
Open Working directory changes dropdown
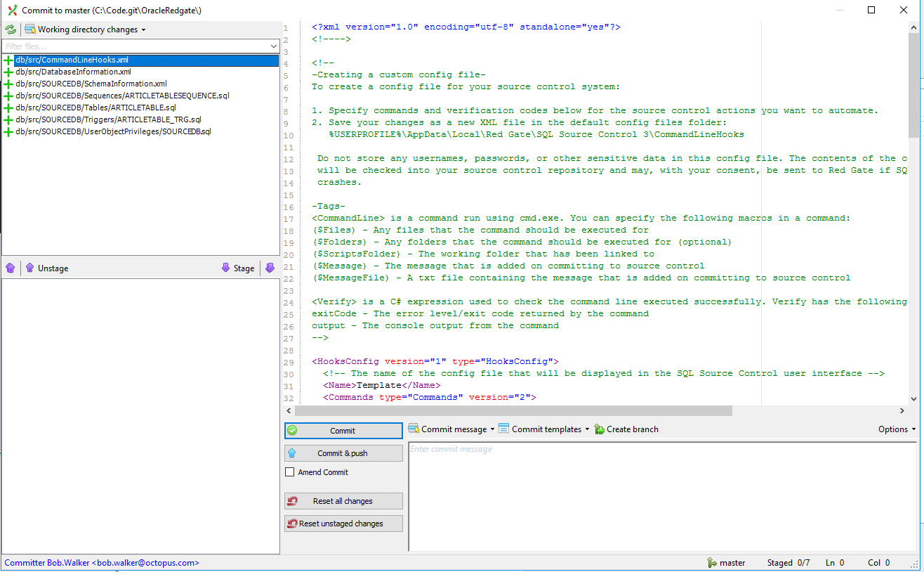pos(86,30)
